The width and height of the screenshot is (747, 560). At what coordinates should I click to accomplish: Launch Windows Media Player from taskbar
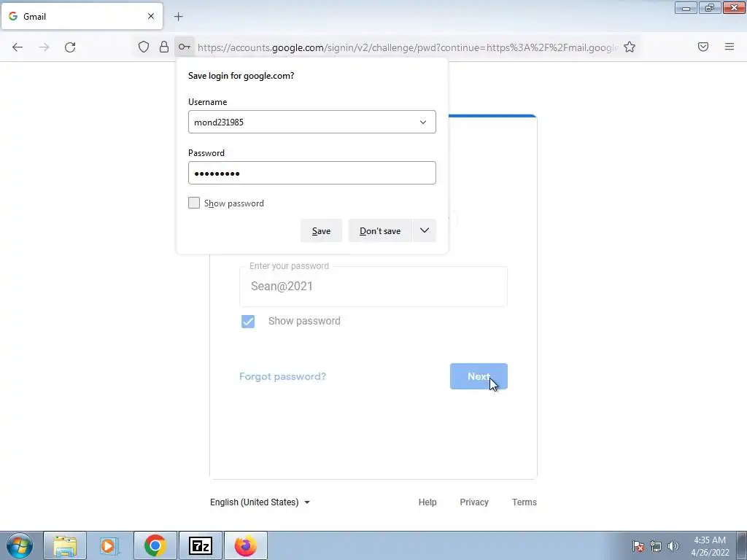coord(109,545)
